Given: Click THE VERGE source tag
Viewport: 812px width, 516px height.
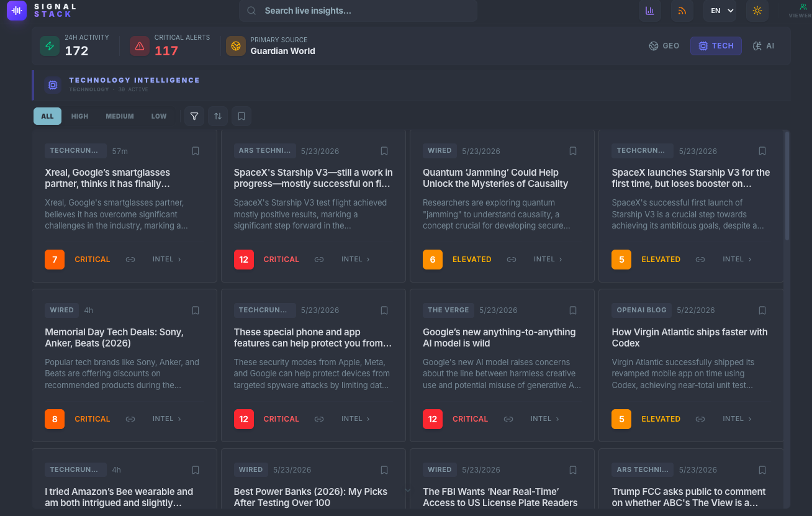Looking at the screenshot, I should tap(448, 310).
